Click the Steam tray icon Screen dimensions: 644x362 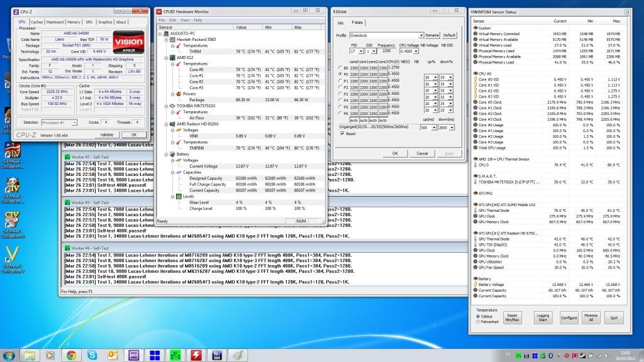pyautogui.click(x=583, y=356)
